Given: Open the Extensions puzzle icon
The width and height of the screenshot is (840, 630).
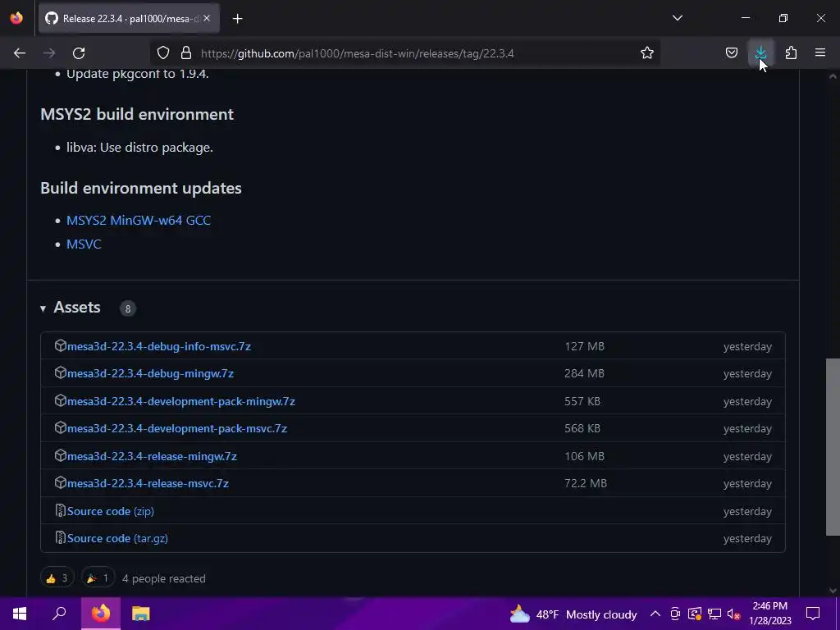Looking at the screenshot, I should (x=791, y=53).
